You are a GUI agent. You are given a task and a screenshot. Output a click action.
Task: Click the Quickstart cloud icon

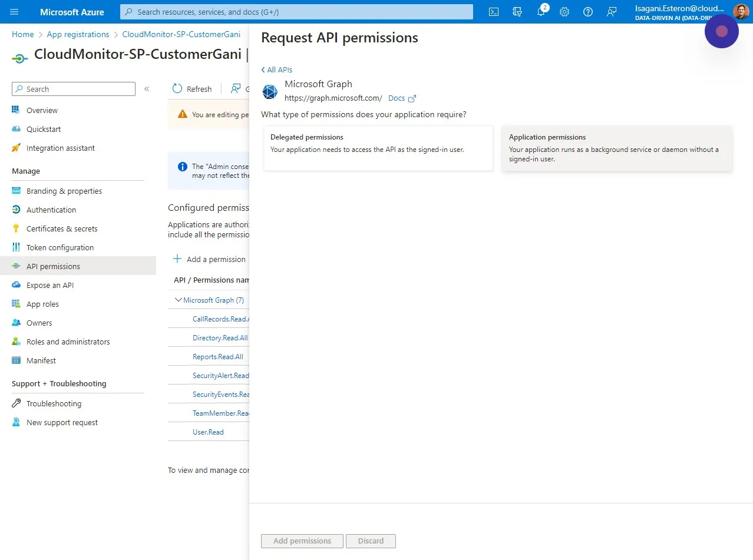[16, 129]
